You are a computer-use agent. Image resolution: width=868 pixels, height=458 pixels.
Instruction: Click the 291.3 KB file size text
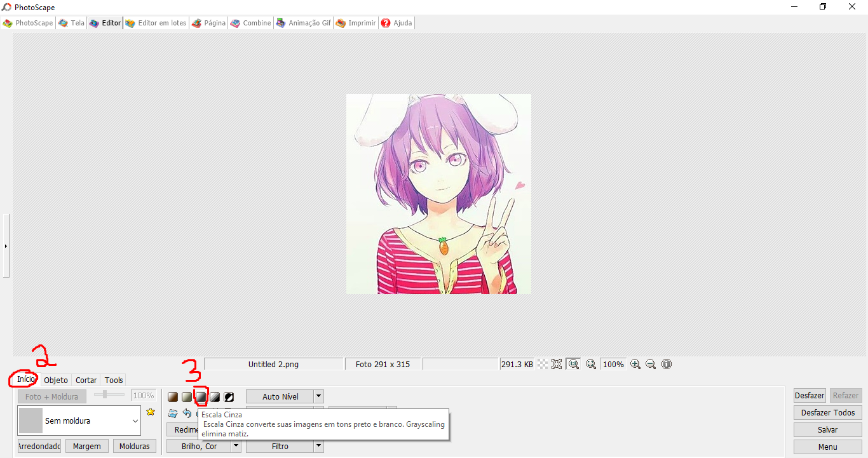coord(517,364)
